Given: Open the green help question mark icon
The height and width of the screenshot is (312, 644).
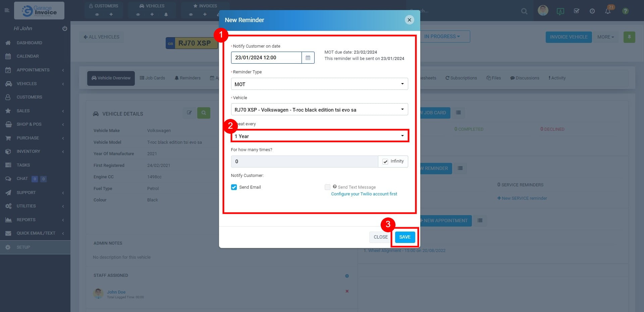Looking at the screenshot, I should tap(625, 11).
